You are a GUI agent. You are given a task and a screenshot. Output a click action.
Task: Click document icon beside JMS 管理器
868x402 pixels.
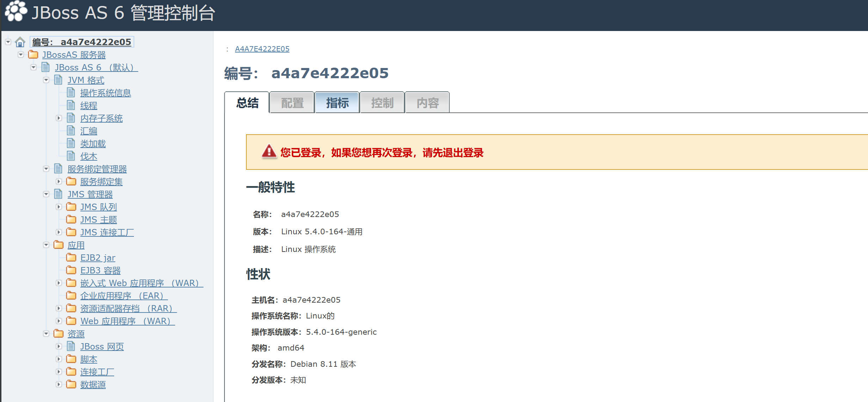point(58,194)
